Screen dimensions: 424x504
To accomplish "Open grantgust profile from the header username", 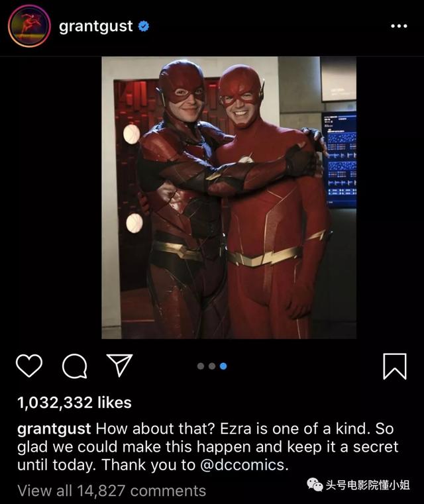I will click(x=96, y=26).
